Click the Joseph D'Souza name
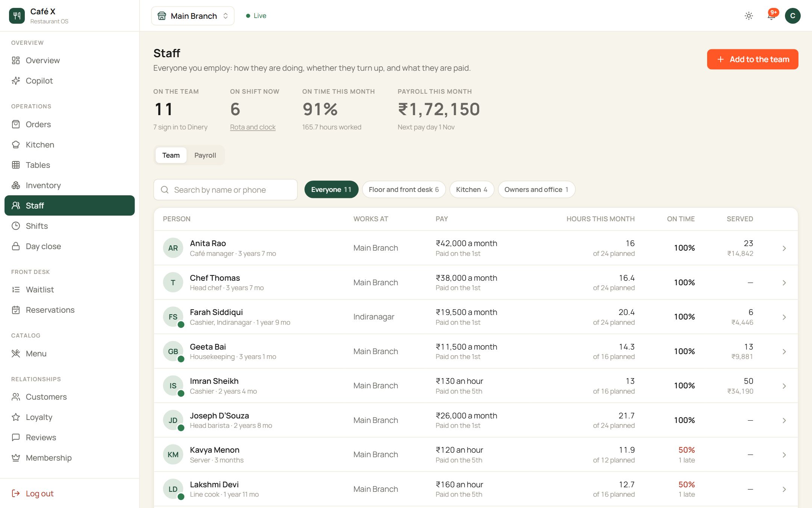Screen dimensions: 812x508 tap(219, 416)
